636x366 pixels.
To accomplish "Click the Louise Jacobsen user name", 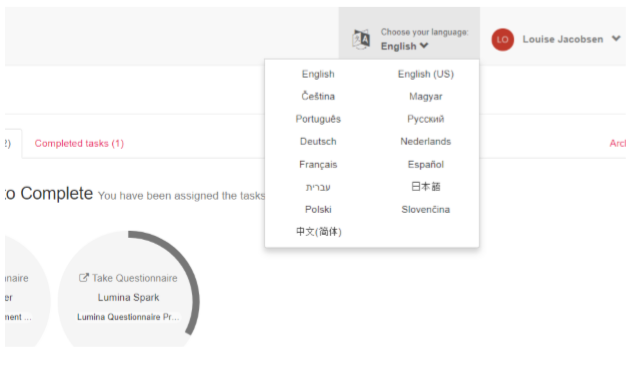I will 563,39.
